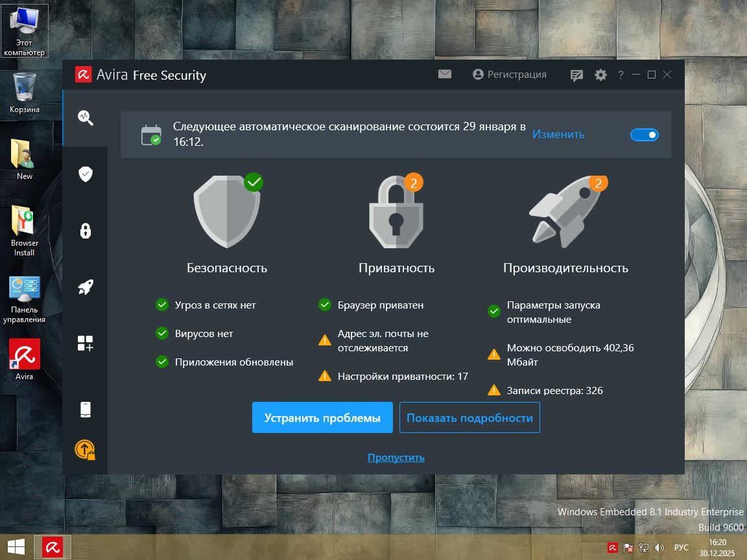Open Этот компьютер desktop icon
Screen dimensions: 747x560
(x=24, y=30)
